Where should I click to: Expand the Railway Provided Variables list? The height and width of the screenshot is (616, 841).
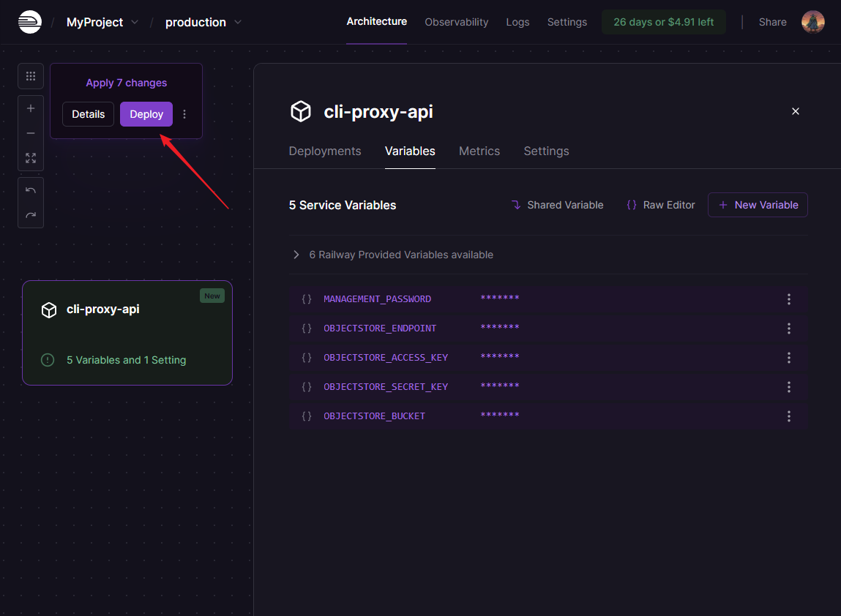click(296, 255)
